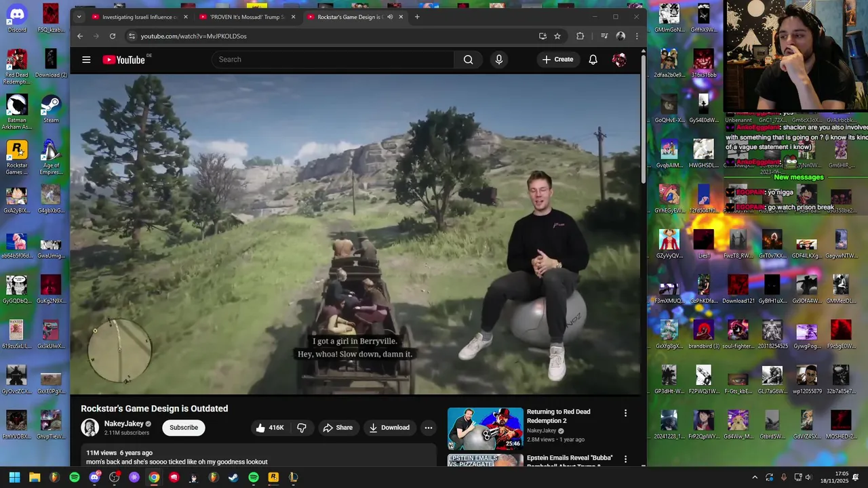Go back in Chrome

pos(80,36)
